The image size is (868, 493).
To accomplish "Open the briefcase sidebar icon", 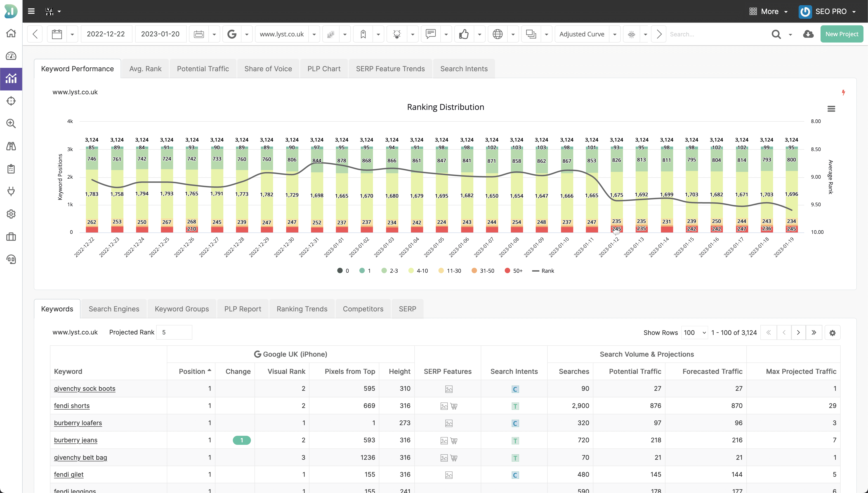I will click(11, 237).
